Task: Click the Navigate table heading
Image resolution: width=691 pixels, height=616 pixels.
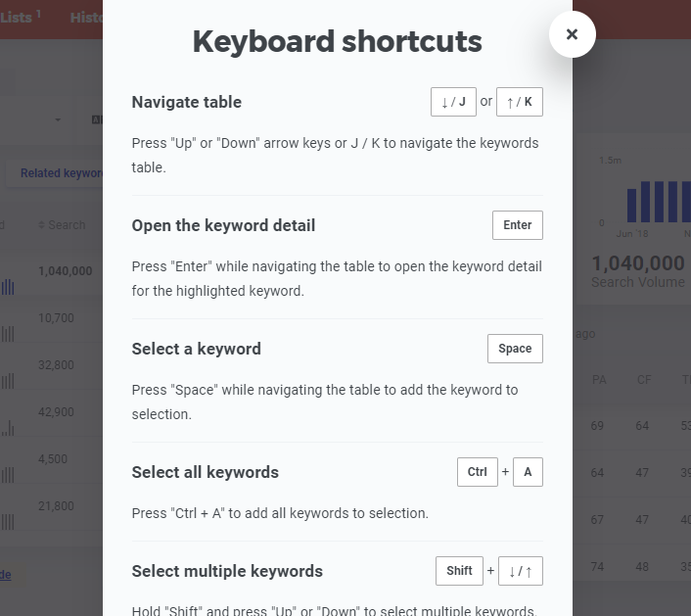Action: 186,102
